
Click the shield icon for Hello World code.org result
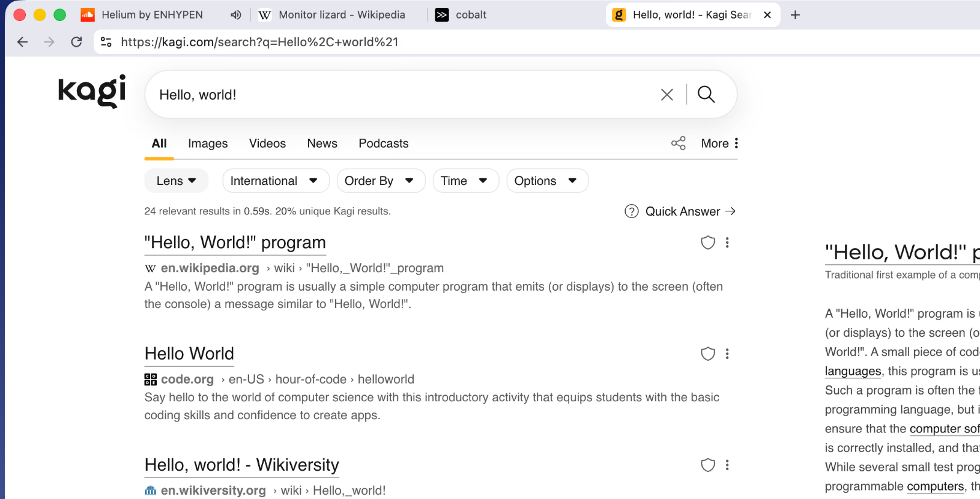pos(708,354)
